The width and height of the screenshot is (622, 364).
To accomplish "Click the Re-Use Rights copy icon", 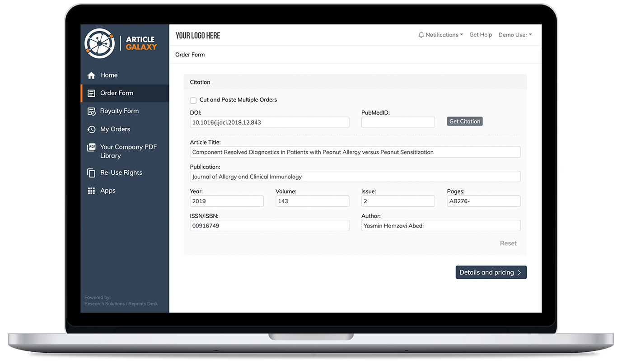I will tap(91, 173).
